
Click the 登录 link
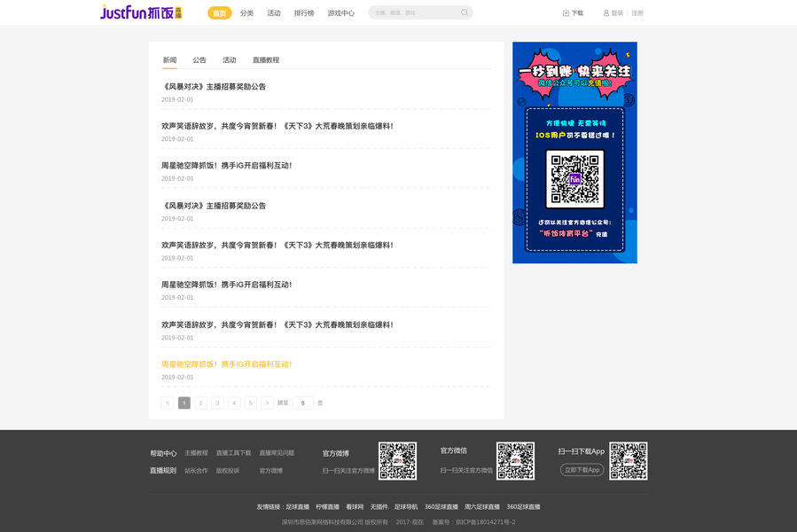[x=617, y=12]
